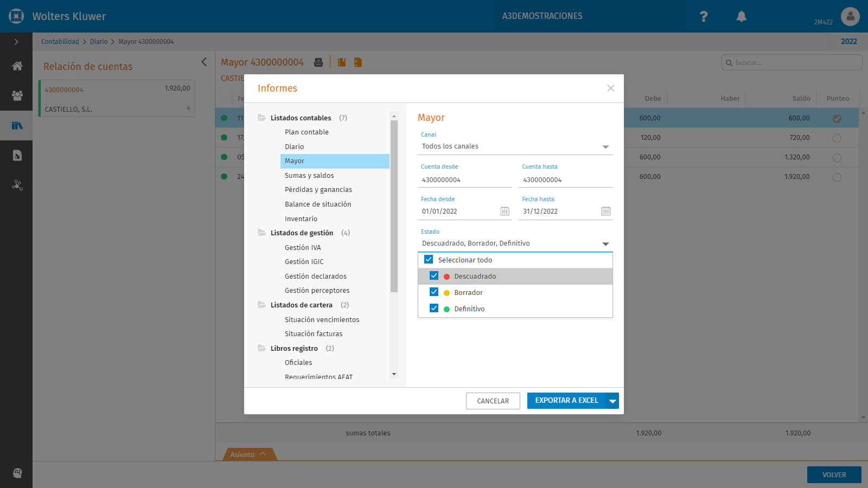Open the contacts group sidebar icon
Viewport: 868px width, 488px height.
pos(17,95)
